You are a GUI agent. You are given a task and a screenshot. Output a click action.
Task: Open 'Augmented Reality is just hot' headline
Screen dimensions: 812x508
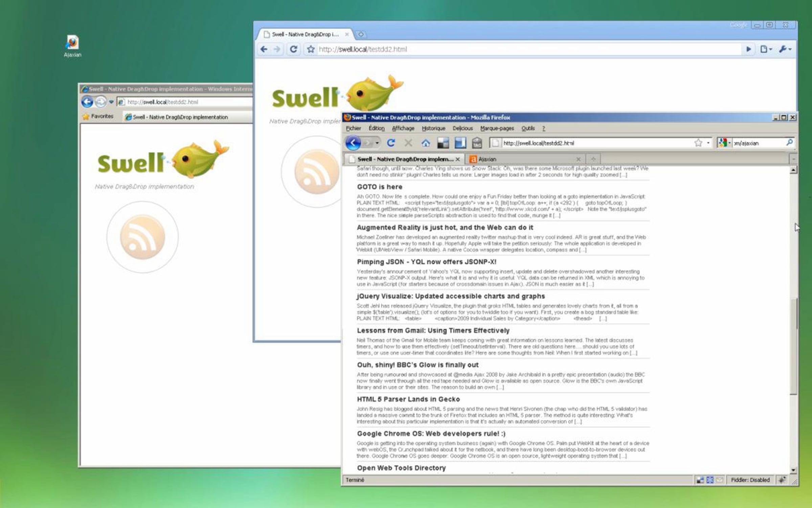445,228
